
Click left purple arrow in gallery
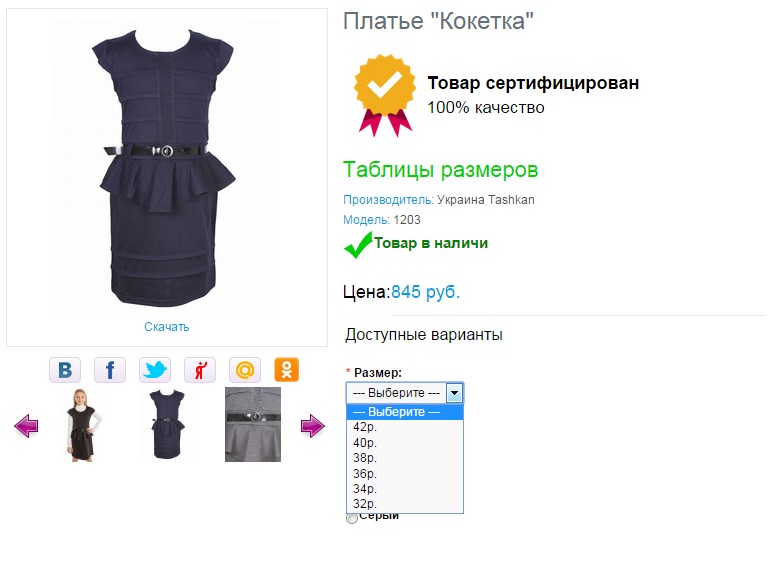pos(26,426)
